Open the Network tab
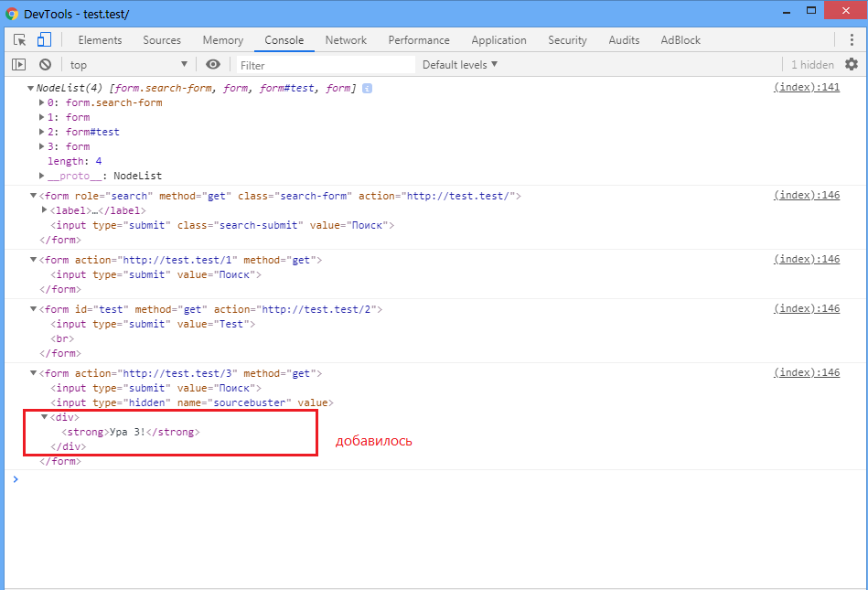 pyautogui.click(x=346, y=40)
